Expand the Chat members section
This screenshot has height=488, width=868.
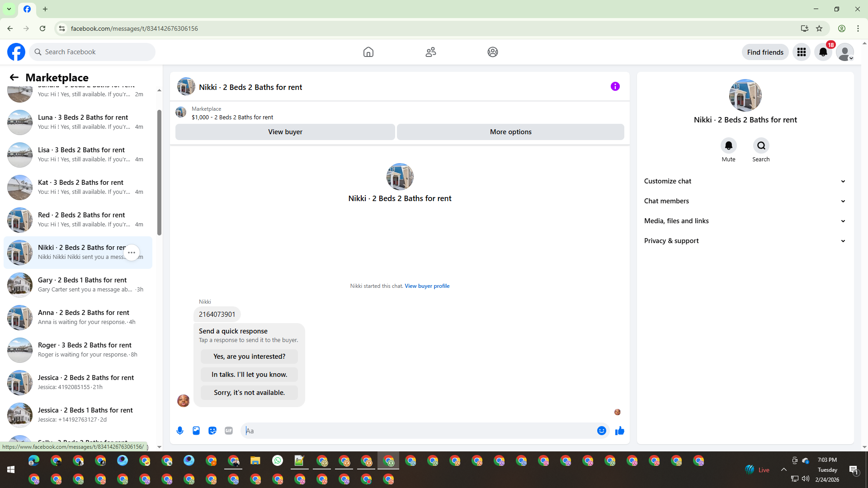click(x=745, y=201)
